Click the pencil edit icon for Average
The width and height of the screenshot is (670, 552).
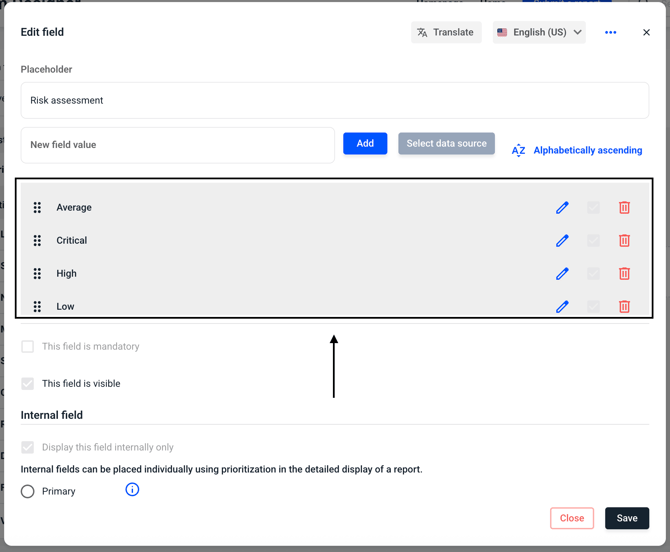click(x=562, y=208)
